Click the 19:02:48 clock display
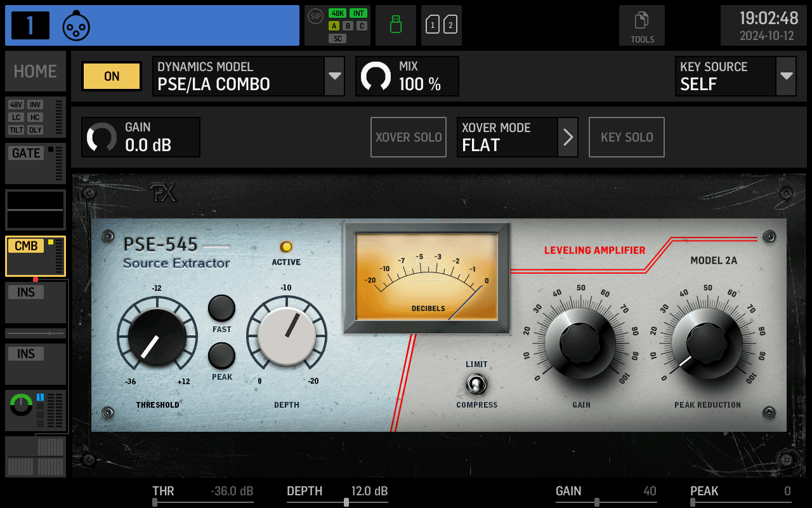This screenshot has width=812, height=508. (x=769, y=18)
